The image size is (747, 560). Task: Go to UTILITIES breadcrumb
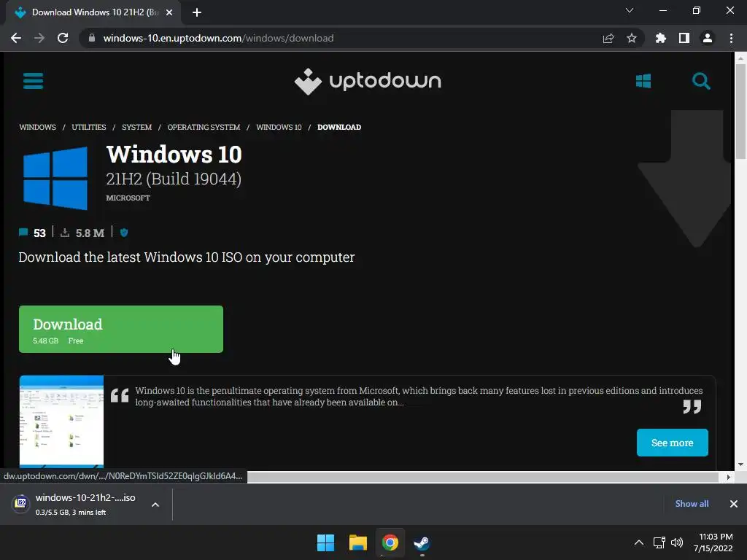pos(88,127)
